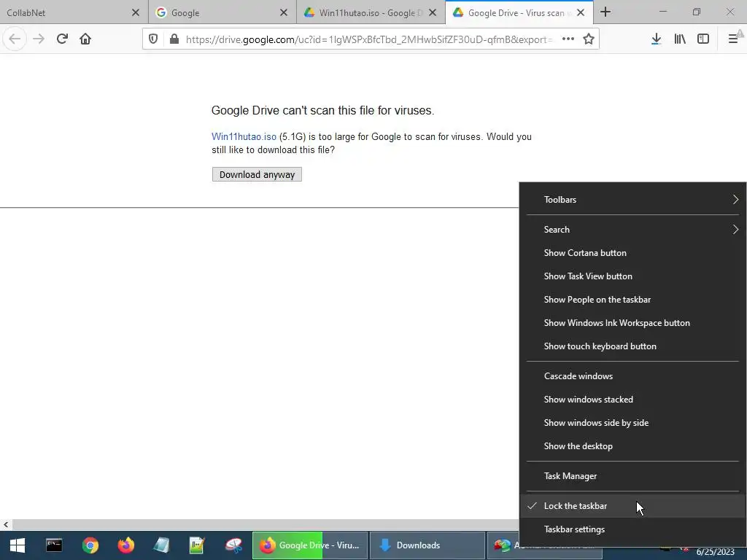
Task: Click the 6/25/2023 taskbar date
Action: 715,552
